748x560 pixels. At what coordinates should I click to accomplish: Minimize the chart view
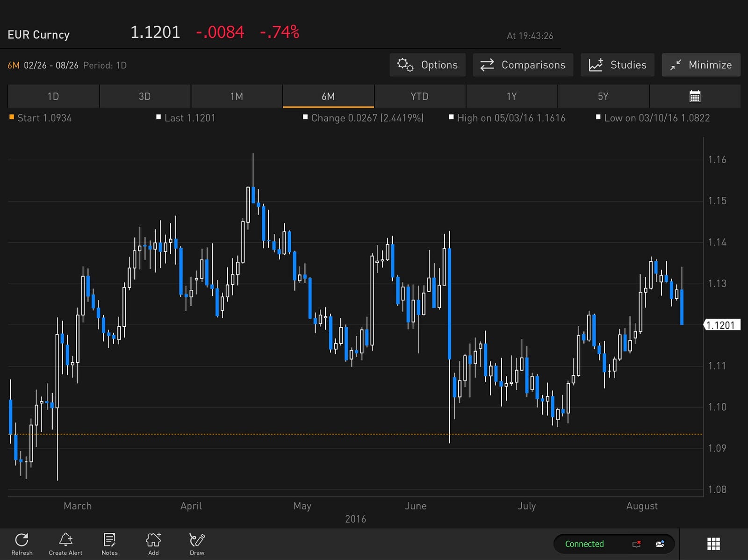701,65
